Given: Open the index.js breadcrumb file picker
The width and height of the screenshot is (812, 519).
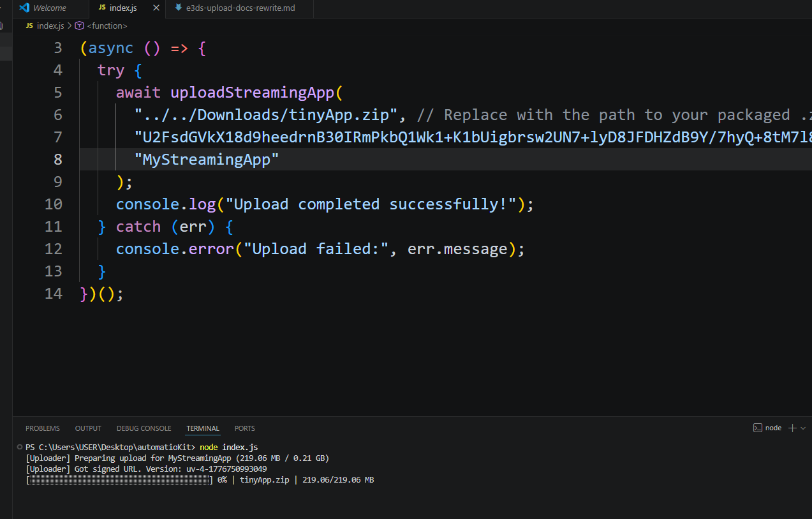Looking at the screenshot, I should 50,26.
